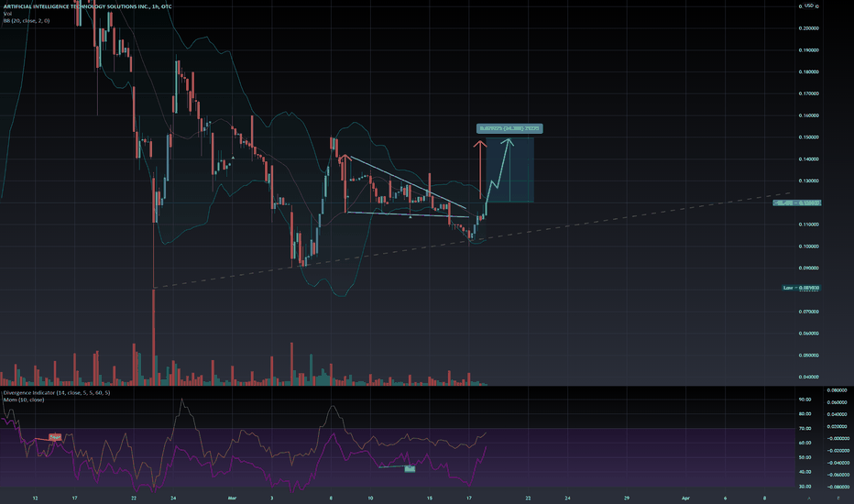Screen dimensions: 854x504
Task: Click the 90.00 level on oscillator scale
Action: tap(805, 400)
